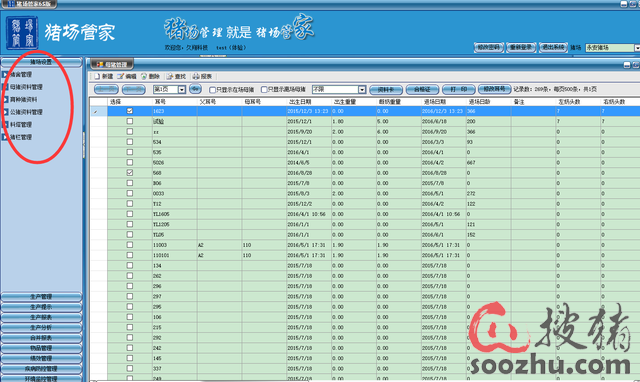
Task: Open the 不限 filter dropdown
Action: [362, 89]
